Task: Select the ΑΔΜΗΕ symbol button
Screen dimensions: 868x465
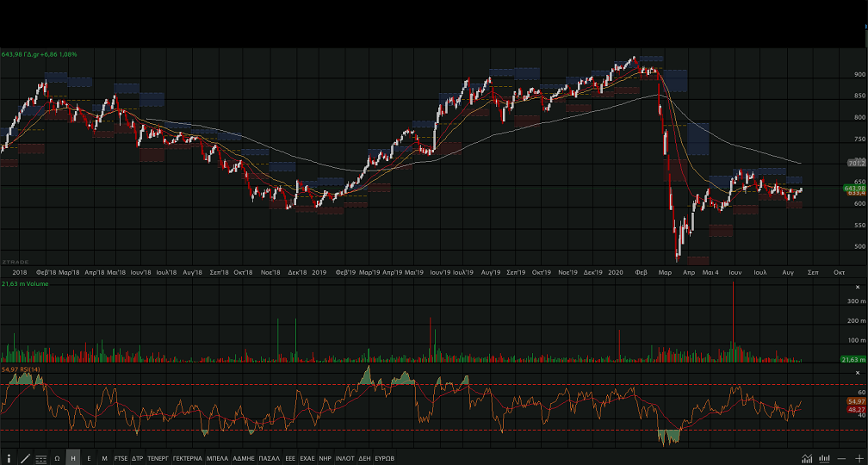Action: tap(245, 458)
